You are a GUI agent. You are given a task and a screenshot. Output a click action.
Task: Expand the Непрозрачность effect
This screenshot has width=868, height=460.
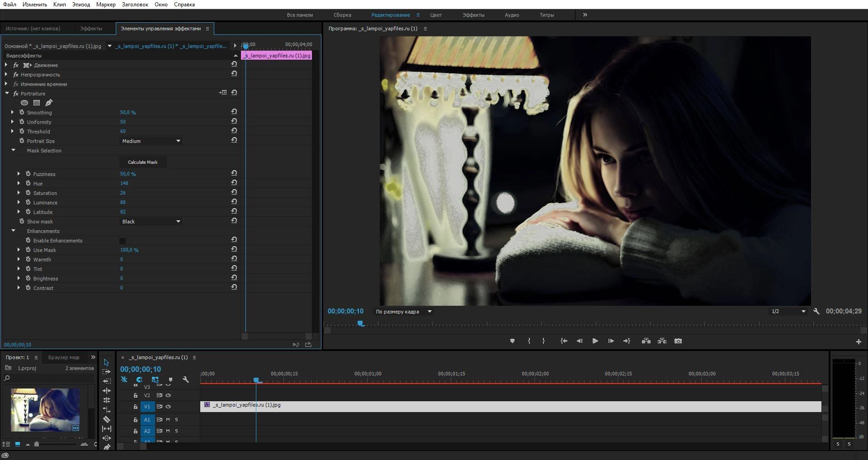point(6,75)
